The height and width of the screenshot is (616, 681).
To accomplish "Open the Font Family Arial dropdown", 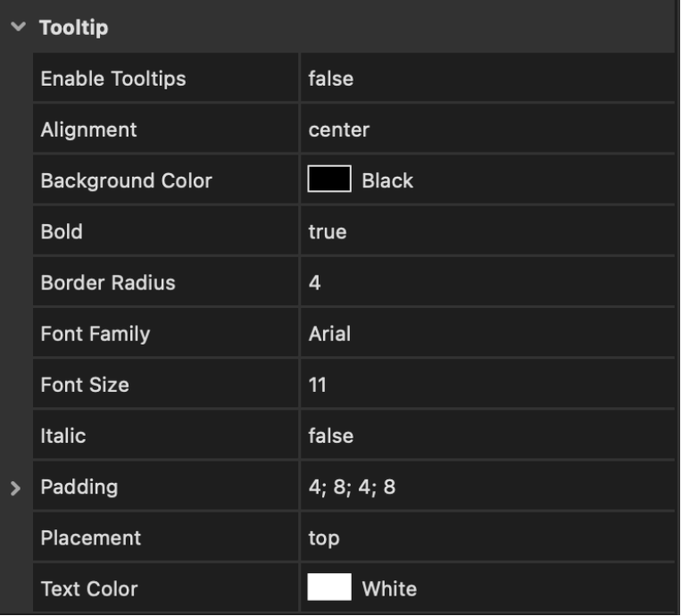I will tap(329, 334).
